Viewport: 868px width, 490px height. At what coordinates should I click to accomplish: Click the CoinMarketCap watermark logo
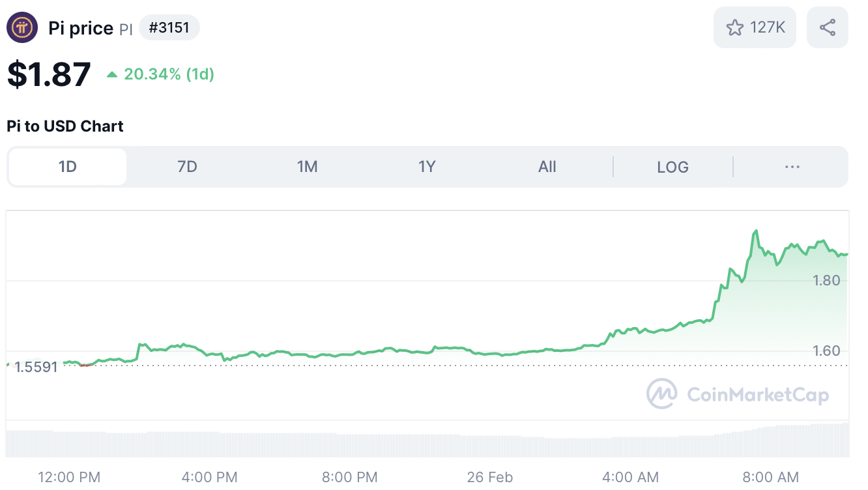point(662,394)
